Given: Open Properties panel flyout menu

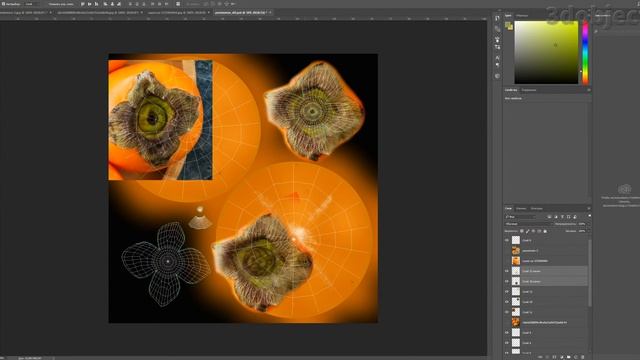Looking at the screenshot, I should (x=589, y=90).
